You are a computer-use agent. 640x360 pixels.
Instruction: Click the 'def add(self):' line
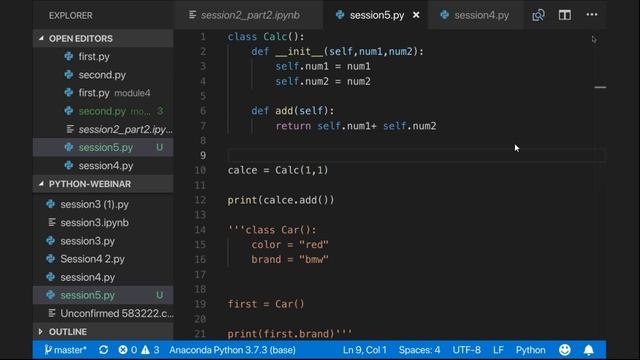[x=293, y=111]
